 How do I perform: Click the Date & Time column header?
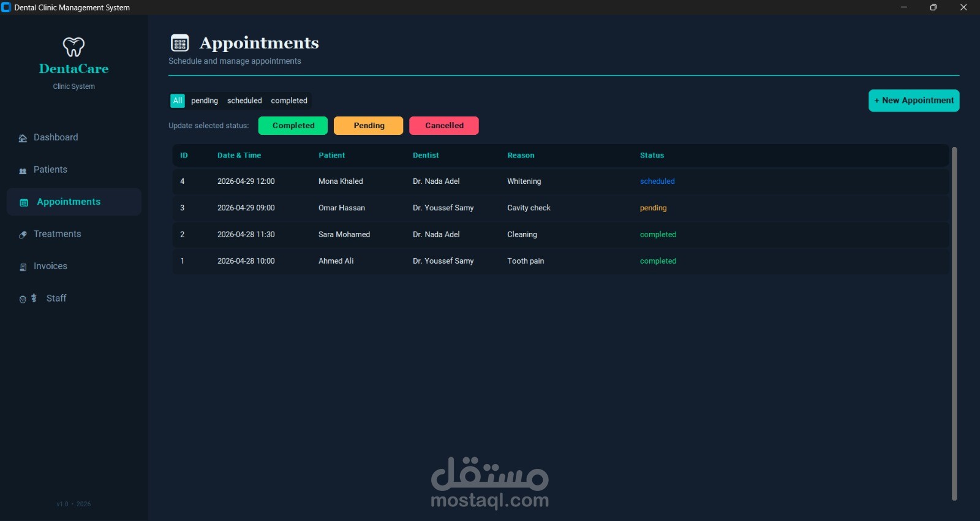[239, 156]
